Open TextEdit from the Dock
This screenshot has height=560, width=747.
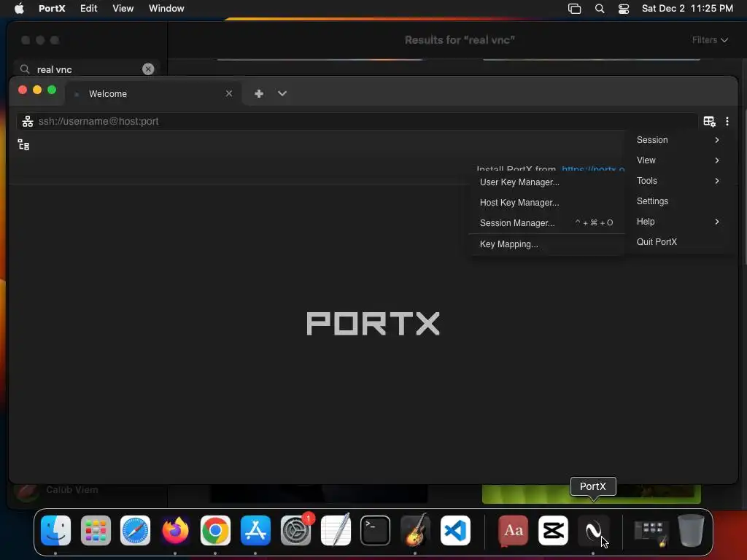pos(336,530)
